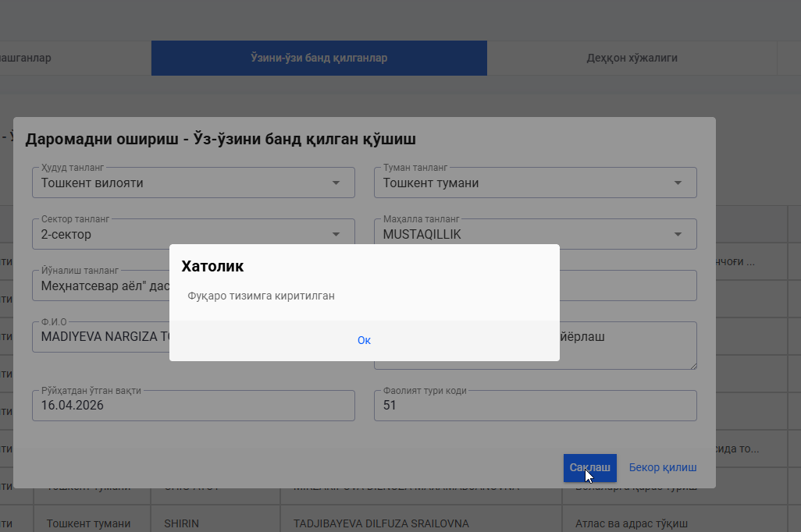Click the Рўйхатдан ўтган вақти date field
This screenshot has width=801, height=532.
(193, 406)
